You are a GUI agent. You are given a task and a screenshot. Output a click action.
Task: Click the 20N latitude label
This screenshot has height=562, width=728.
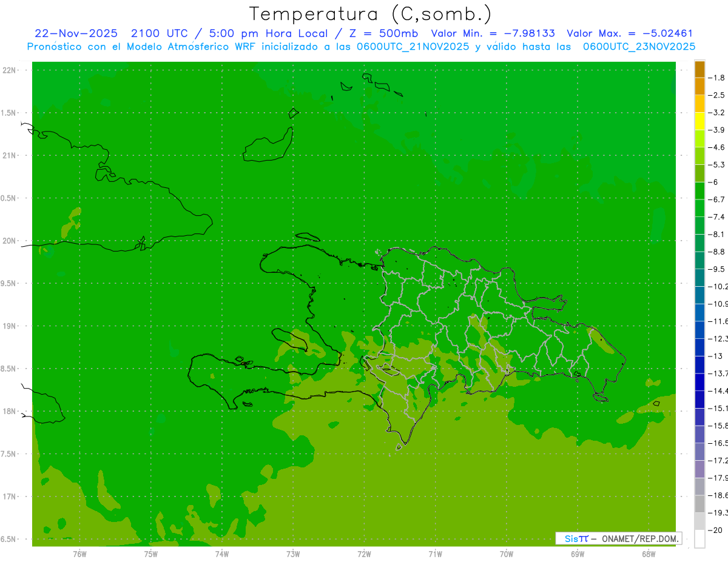point(10,241)
